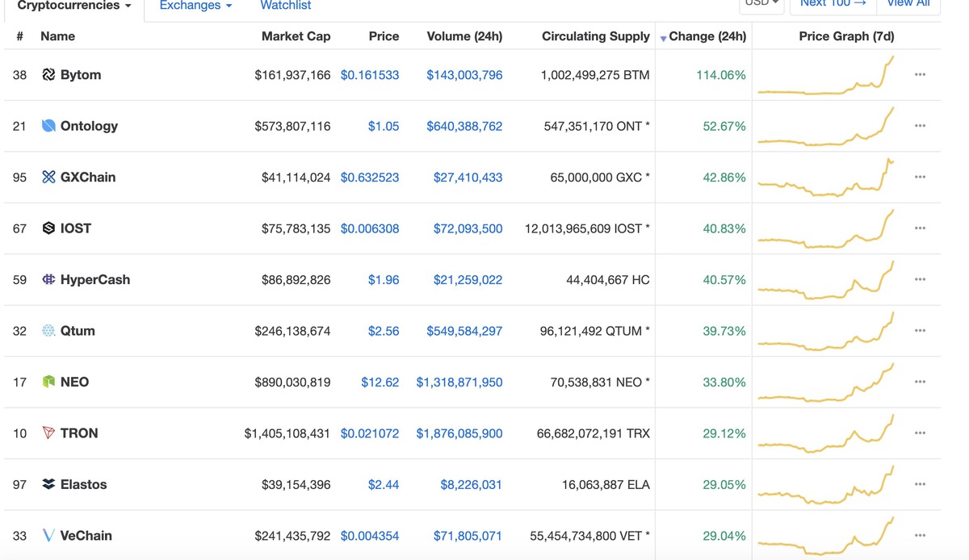Open the more options menu for Elastos row

tap(920, 485)
